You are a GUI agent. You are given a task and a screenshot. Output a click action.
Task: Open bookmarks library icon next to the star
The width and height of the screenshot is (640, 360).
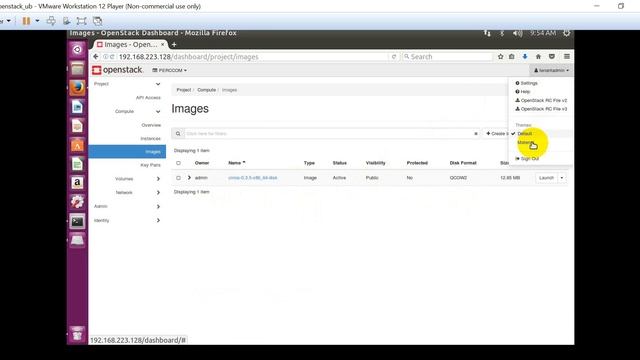(x=511, y=57)
